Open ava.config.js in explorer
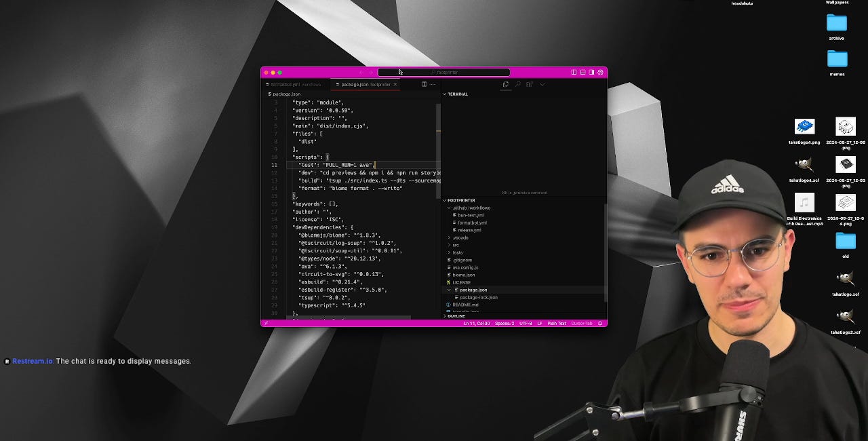 [x=465, y=267]
